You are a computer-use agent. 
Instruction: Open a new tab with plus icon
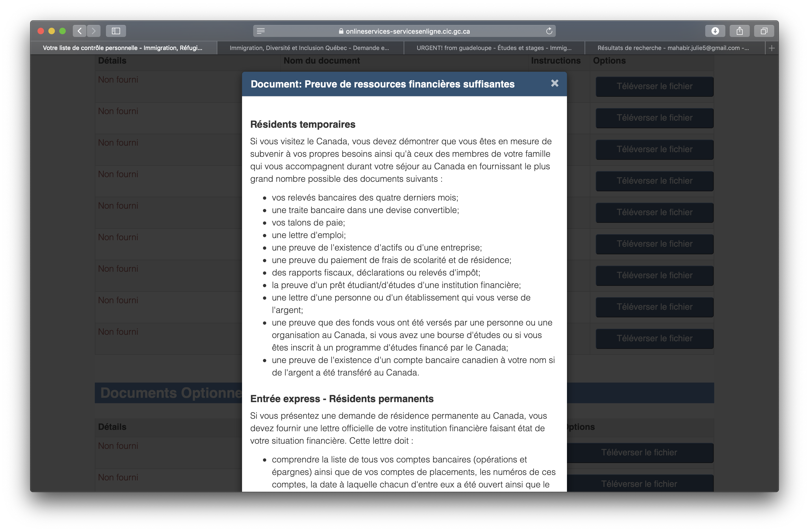point(772,48)
